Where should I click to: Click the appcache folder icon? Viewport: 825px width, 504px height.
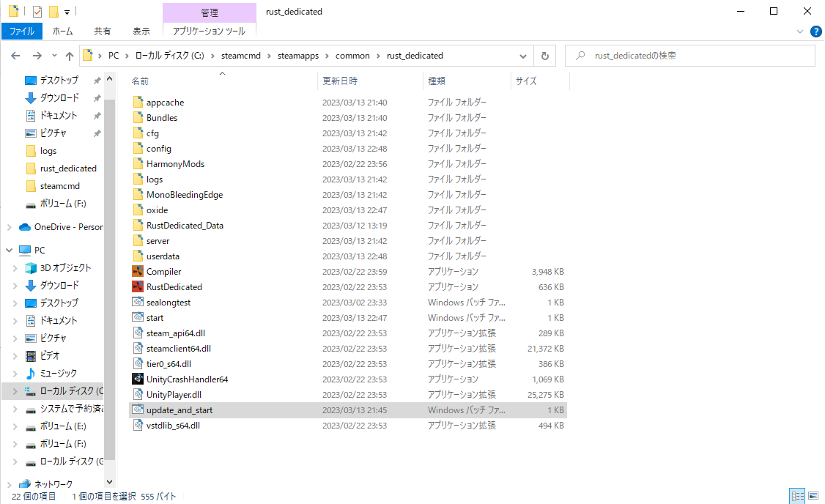pyautogui.click(x=138, y=102)
